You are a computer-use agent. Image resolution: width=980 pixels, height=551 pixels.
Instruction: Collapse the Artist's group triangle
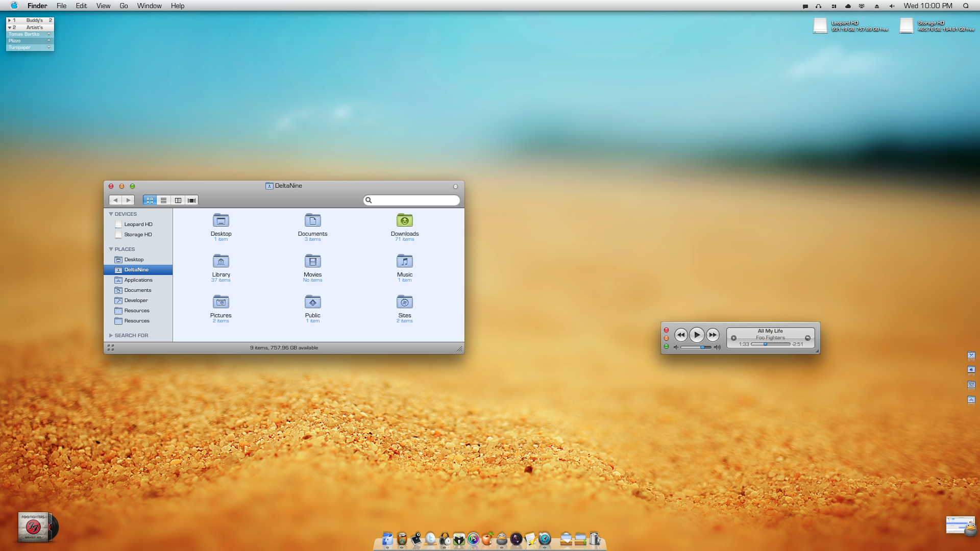pos(9,28)
